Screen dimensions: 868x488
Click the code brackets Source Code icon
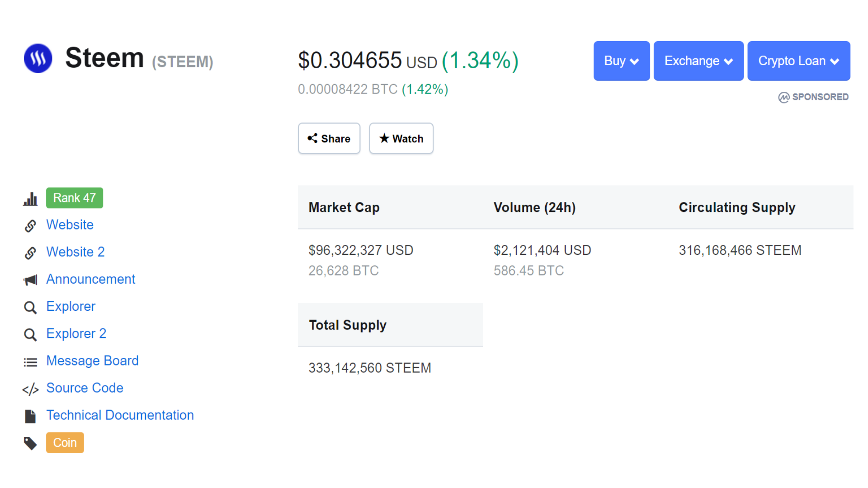pyautogui.click(x=30, y=389)
